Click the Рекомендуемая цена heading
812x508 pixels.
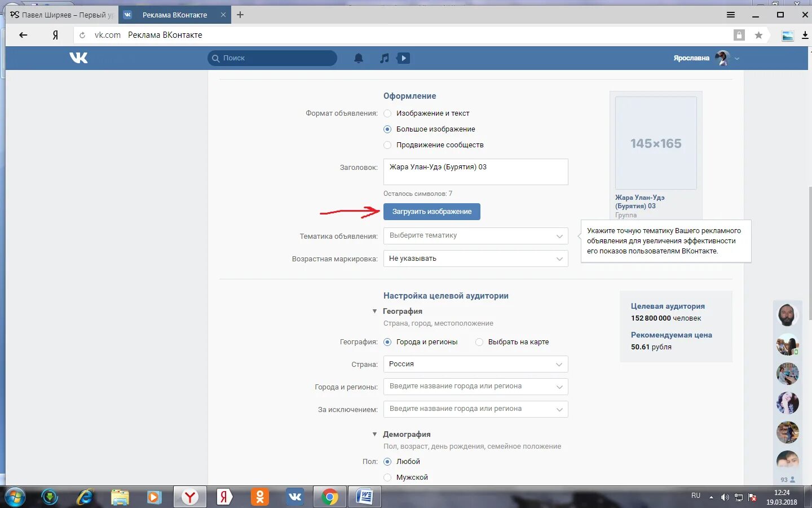click(671, 335)
